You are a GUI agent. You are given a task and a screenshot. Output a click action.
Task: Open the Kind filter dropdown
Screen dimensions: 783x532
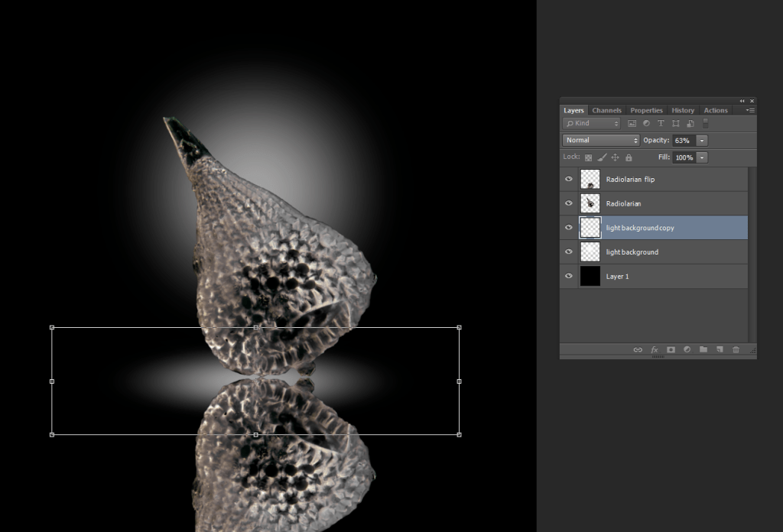pos(592,123)
